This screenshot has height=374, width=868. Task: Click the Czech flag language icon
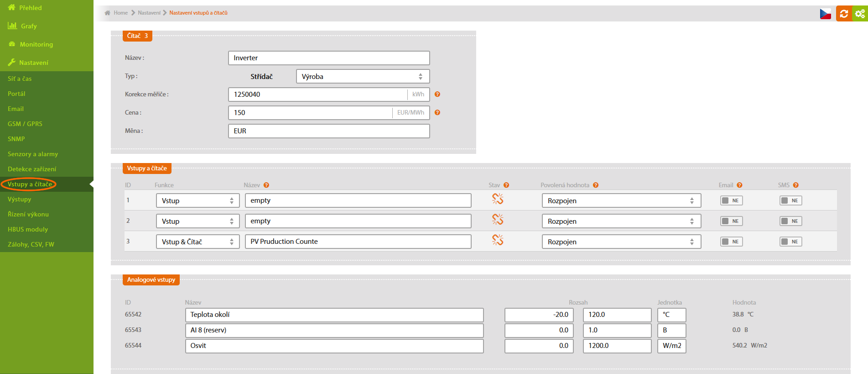[825, 14]
